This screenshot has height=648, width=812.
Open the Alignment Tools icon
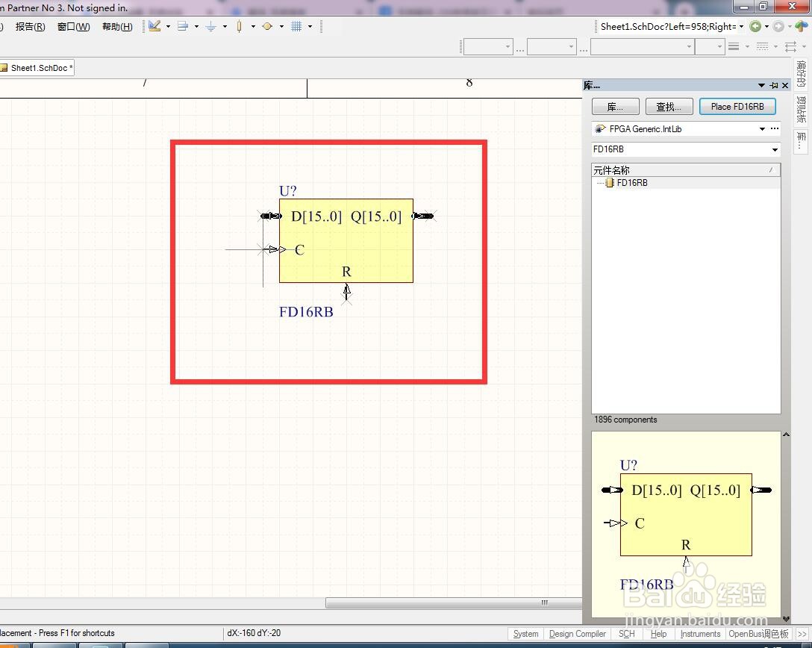click(x=182, y=26)
